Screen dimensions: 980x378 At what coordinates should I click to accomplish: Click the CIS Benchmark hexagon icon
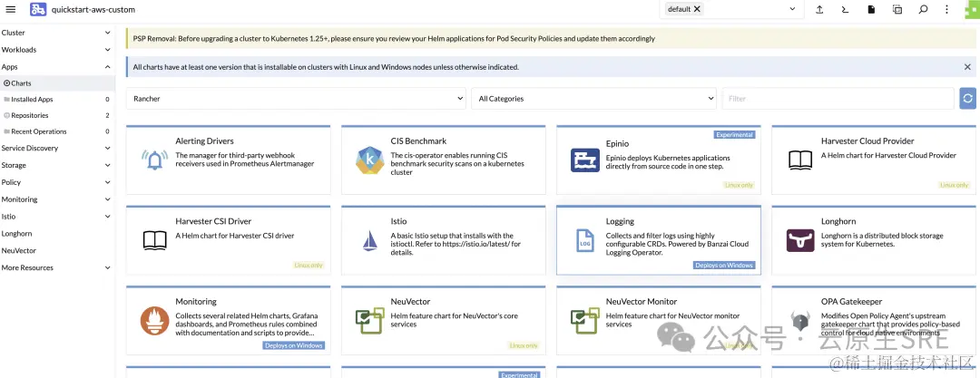[369, 160]
